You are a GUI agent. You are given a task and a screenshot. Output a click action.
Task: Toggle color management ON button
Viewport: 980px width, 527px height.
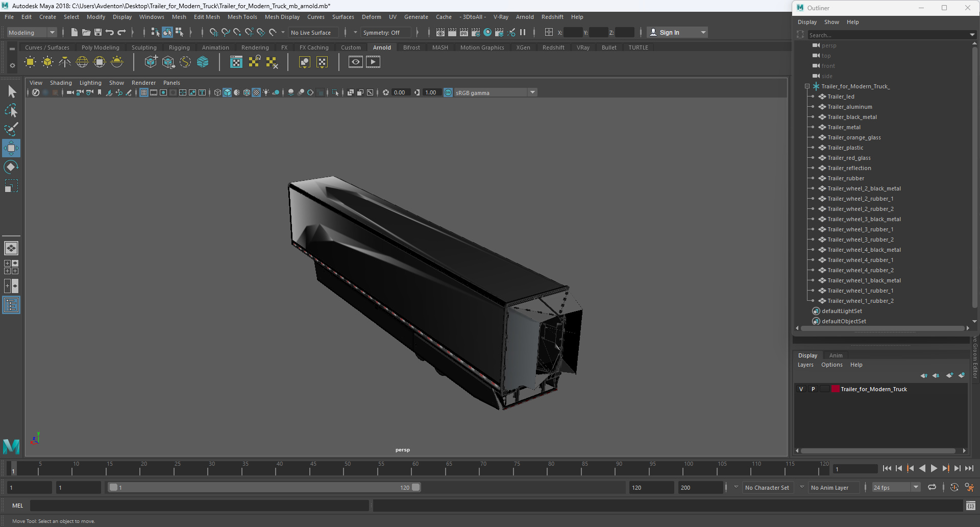click(x=448, y=92)
